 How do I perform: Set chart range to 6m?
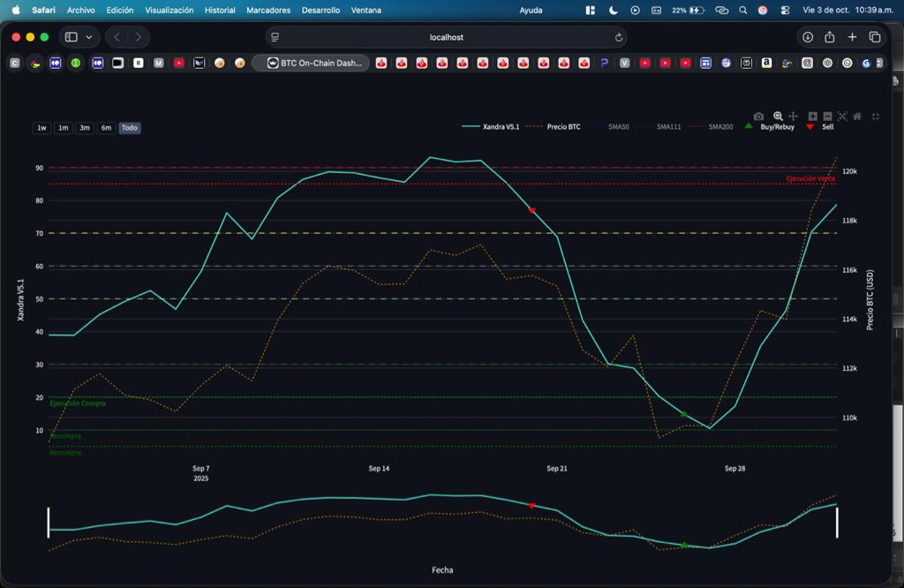[x=106, y=128]
